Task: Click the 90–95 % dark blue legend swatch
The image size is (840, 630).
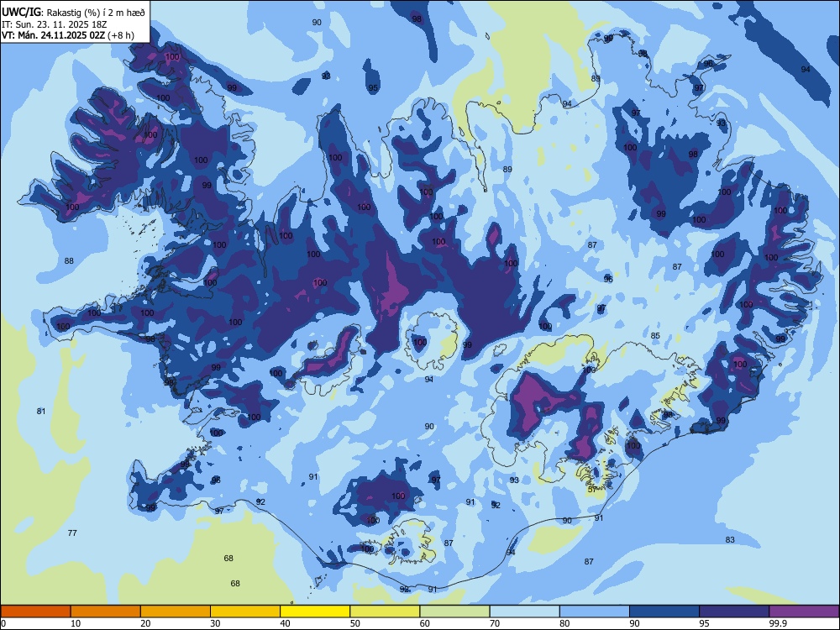Action: pos(664,612)
